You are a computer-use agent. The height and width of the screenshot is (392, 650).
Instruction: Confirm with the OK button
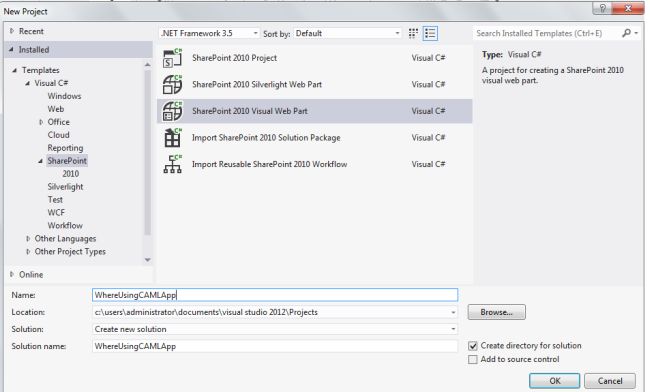coord(555,381)
